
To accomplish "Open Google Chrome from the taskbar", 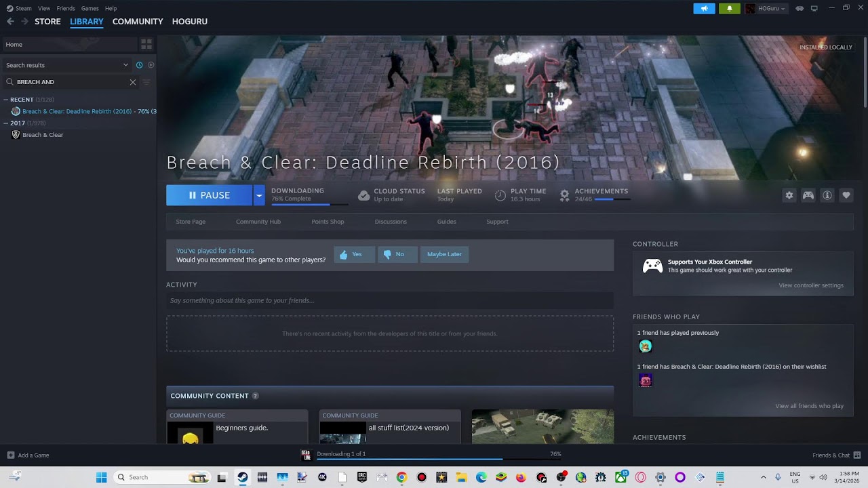I will click(401, 477).
